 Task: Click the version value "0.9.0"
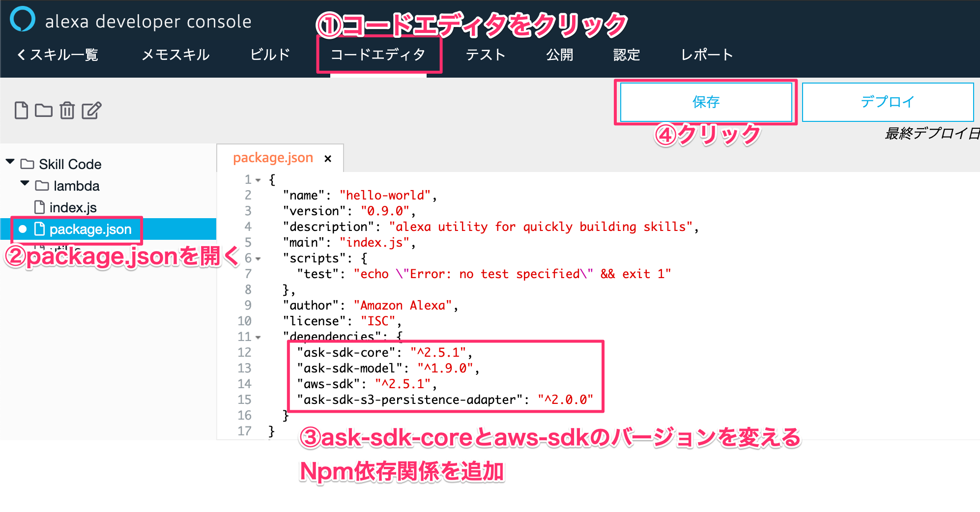click(385, 211)
